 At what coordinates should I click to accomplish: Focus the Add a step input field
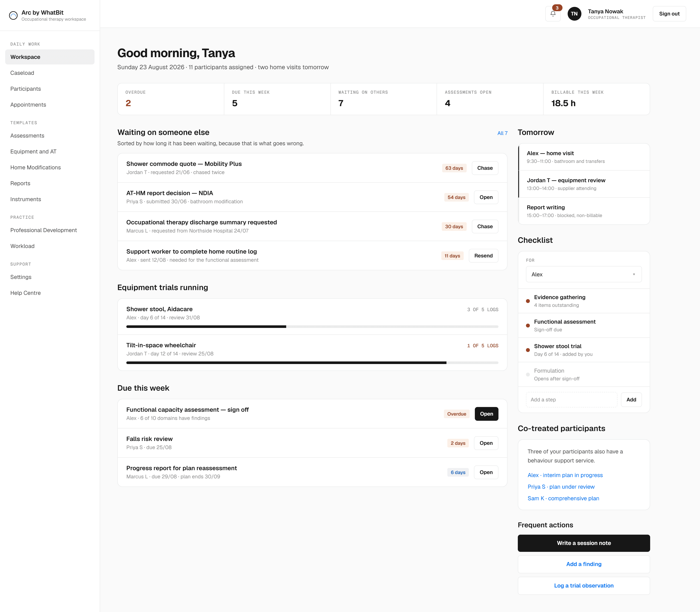[571, 399]
